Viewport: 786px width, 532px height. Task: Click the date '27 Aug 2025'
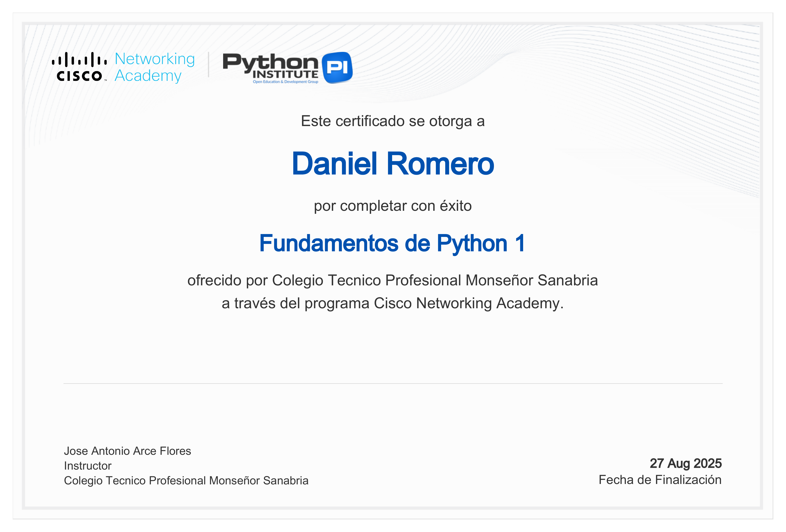686,463
